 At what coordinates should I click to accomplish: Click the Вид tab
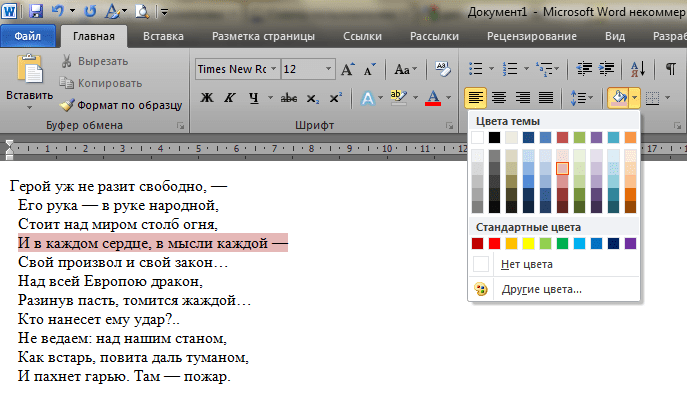[x=615, y=36]
